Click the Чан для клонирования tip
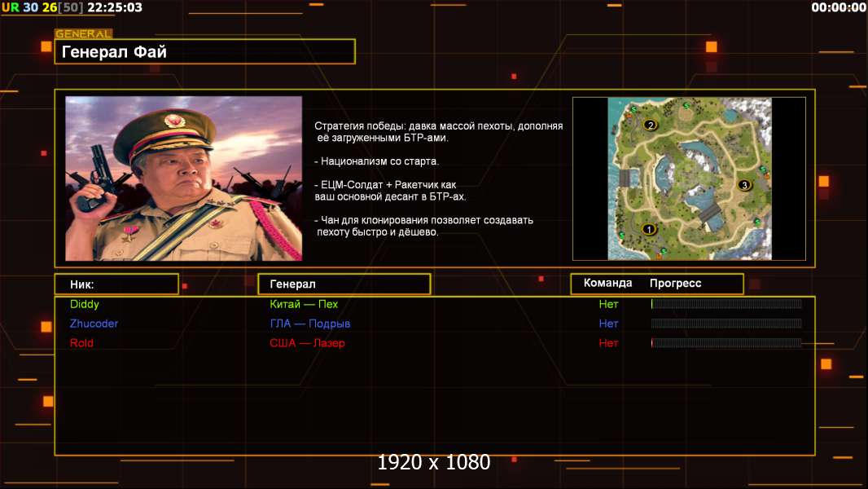868x489 pixels. 423,226
